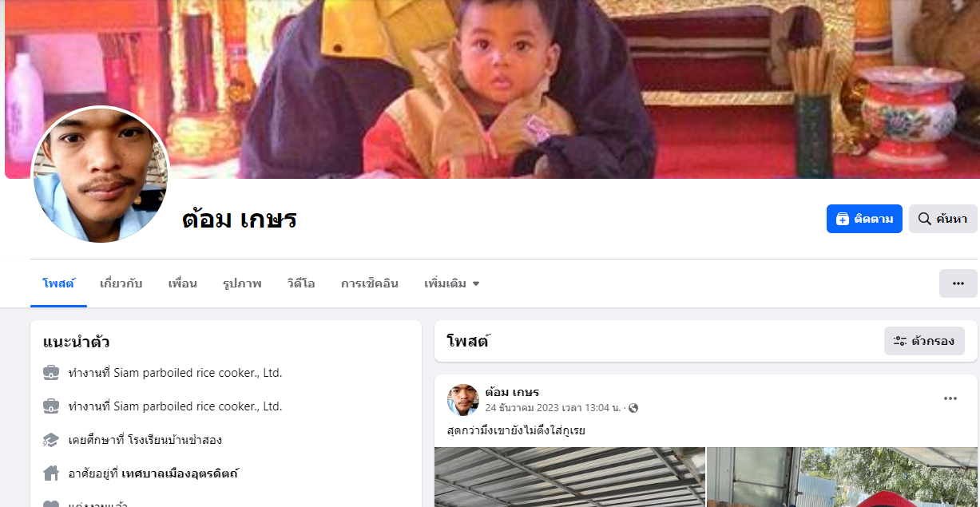Click the home icon beside the city
The width and height of the screenshot is (980, 507).
(51, 473)
